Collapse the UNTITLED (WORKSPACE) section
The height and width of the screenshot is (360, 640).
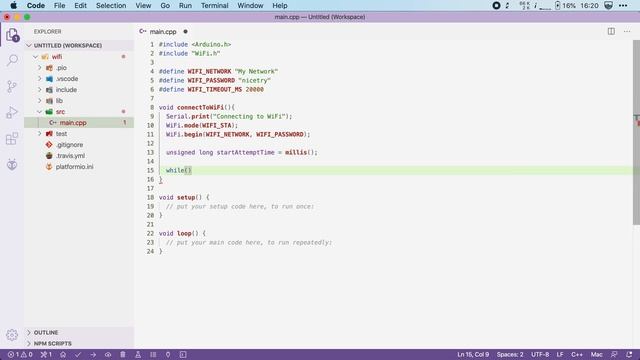(x=29, y=46)
